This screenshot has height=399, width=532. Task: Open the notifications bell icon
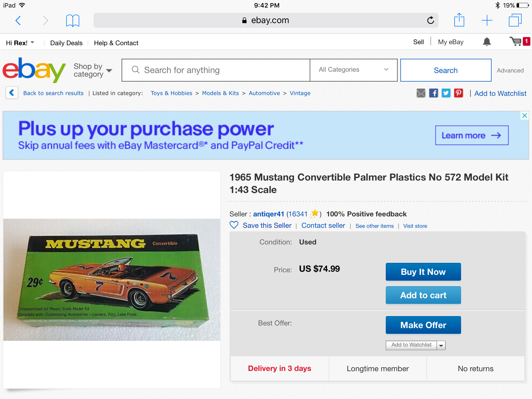tap(487, 42)
